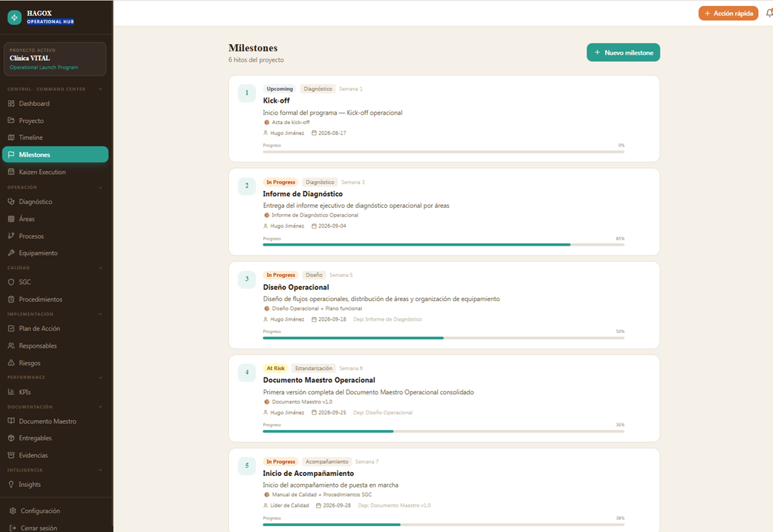Screen dimensions: 773x532
Task: Click the Estandarización phase tag
Action: tap(313, 369)
